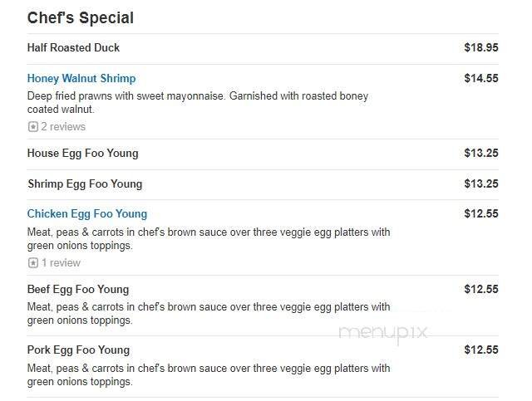Click the $18.95 Half Roasted Duck price
The image size is (532, 401).
(x=480, y=48)
